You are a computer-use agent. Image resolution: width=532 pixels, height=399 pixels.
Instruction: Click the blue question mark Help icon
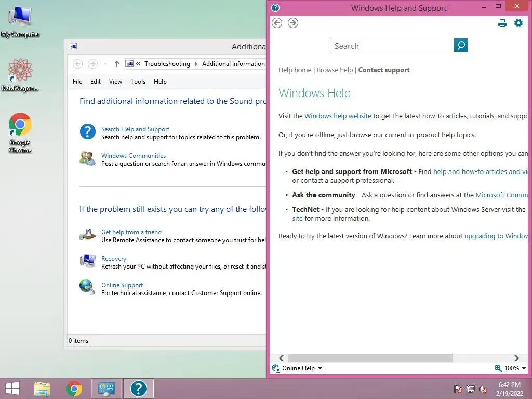87,131
